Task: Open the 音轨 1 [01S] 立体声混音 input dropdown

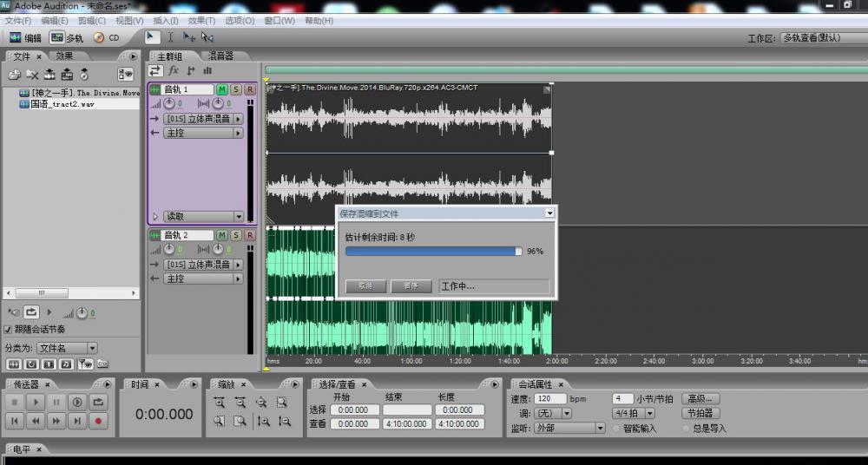Action: pyautogui.click(x=202, y=119)
